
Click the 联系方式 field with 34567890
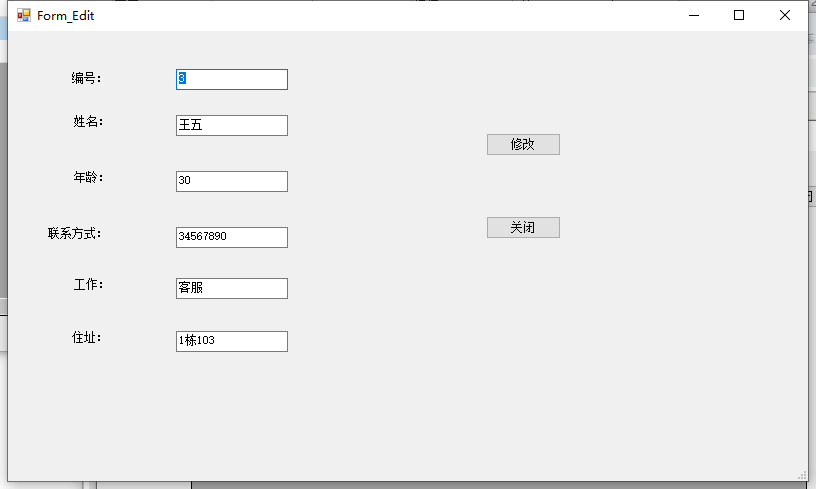(x=232, y=237)
